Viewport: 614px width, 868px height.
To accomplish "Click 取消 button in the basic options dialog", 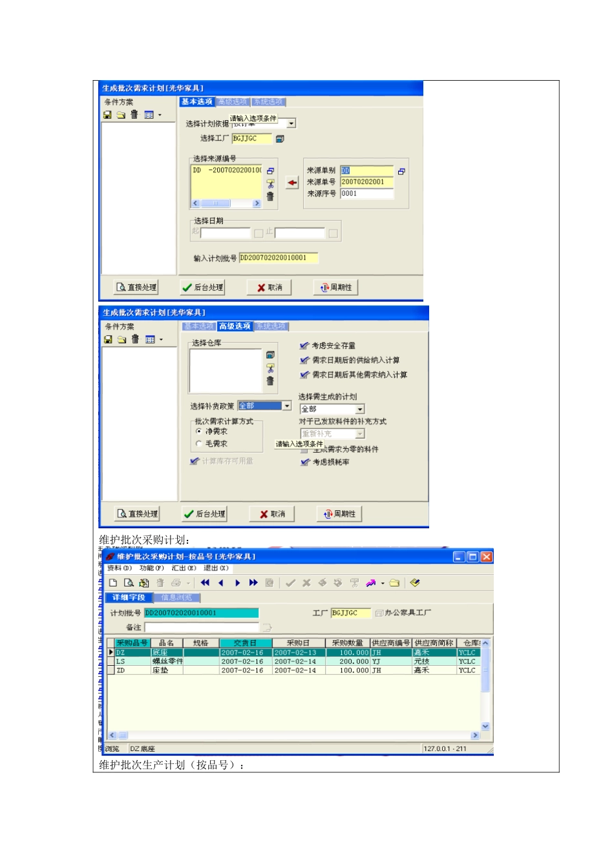I will tap(270, 287).
